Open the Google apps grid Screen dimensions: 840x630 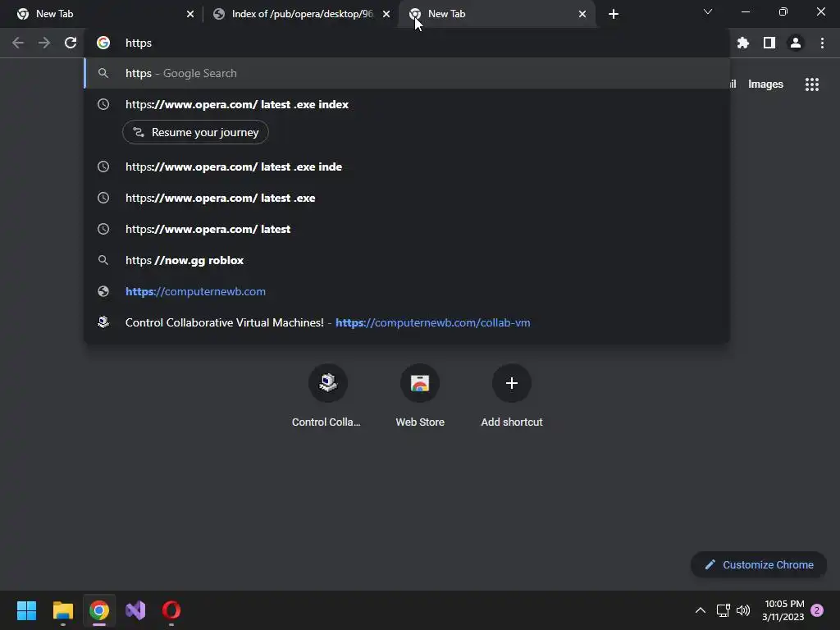(x=812, y=84)
